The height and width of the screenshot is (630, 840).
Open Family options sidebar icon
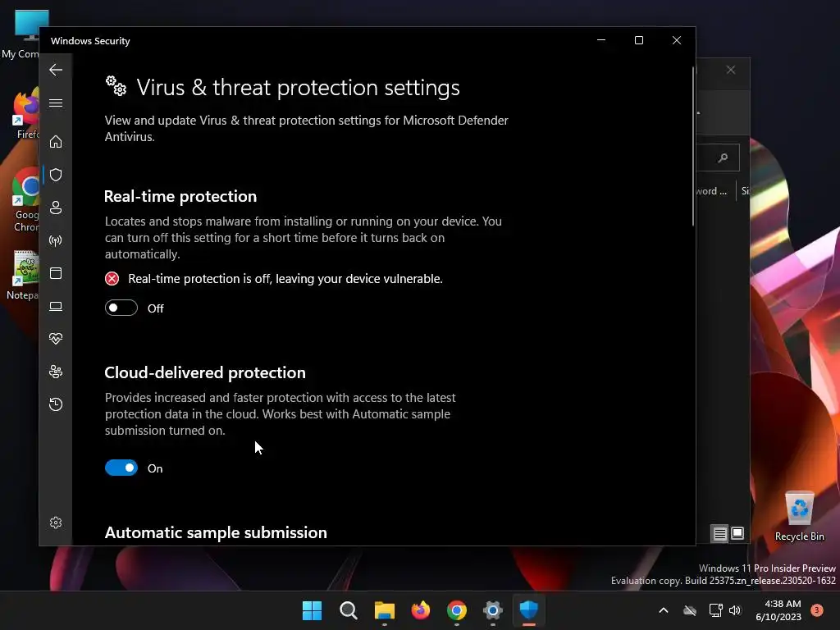[56, 372]
